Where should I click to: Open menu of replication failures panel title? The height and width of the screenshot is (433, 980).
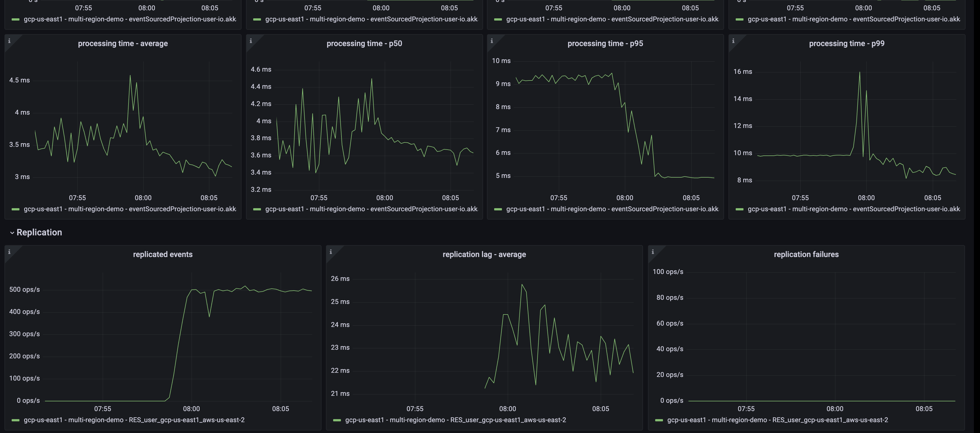(806, 254)
